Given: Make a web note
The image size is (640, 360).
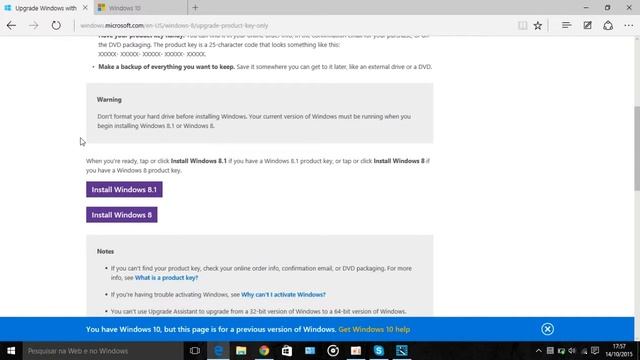Looking at the screenshot, I should (587, 25).
